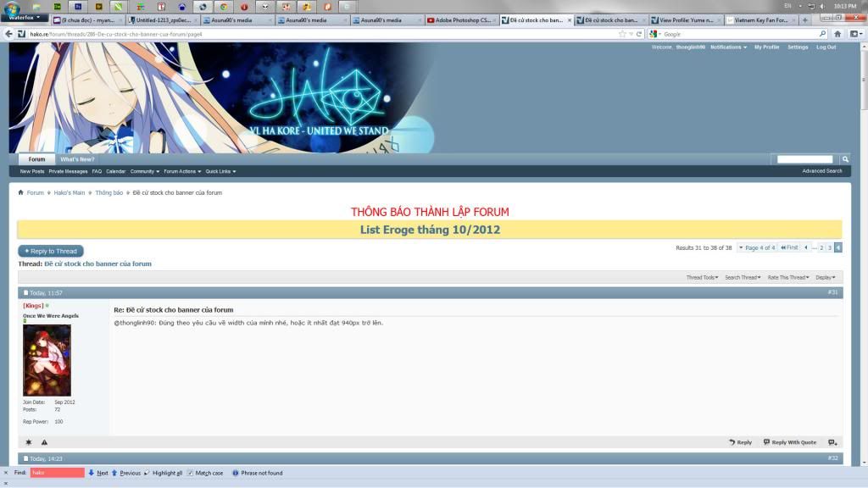Click the forum search input box
Viewport: 868px width, 488px height.
(x=805, y=159)
